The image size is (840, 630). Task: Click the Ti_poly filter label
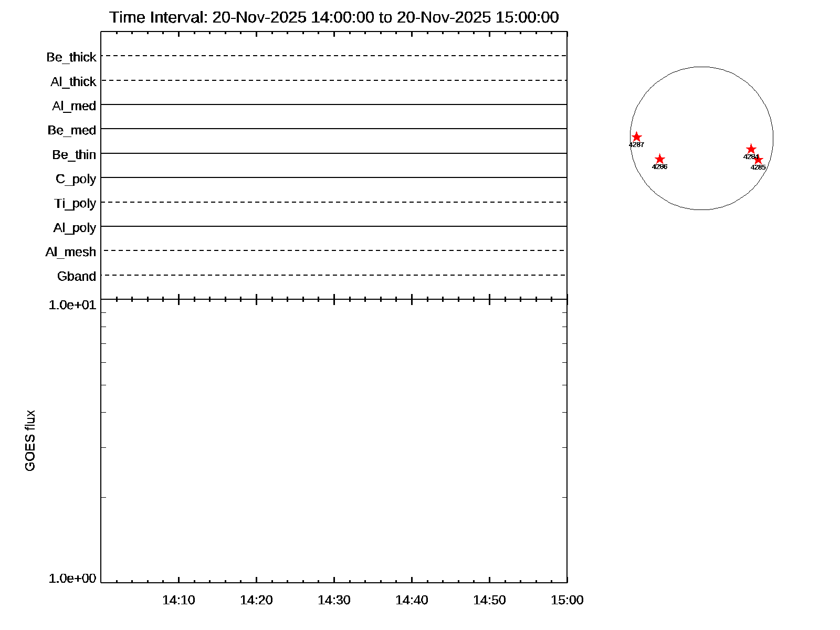point(75,204)
